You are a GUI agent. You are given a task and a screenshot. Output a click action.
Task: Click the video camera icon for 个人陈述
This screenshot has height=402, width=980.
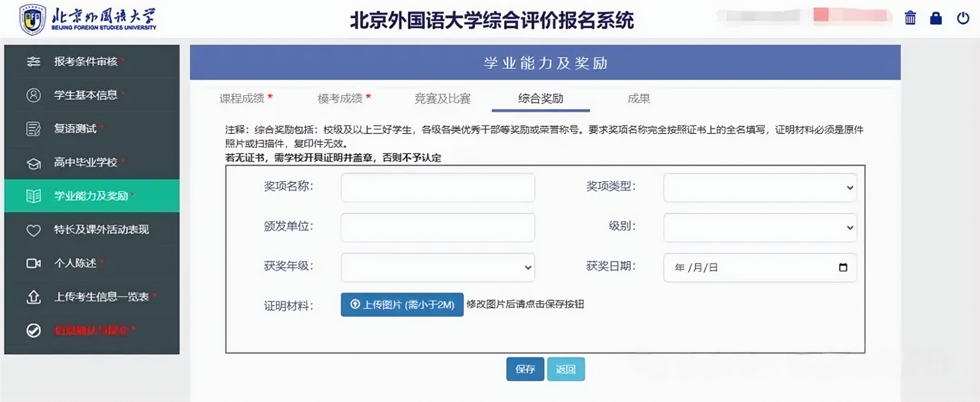click(33, 263)
